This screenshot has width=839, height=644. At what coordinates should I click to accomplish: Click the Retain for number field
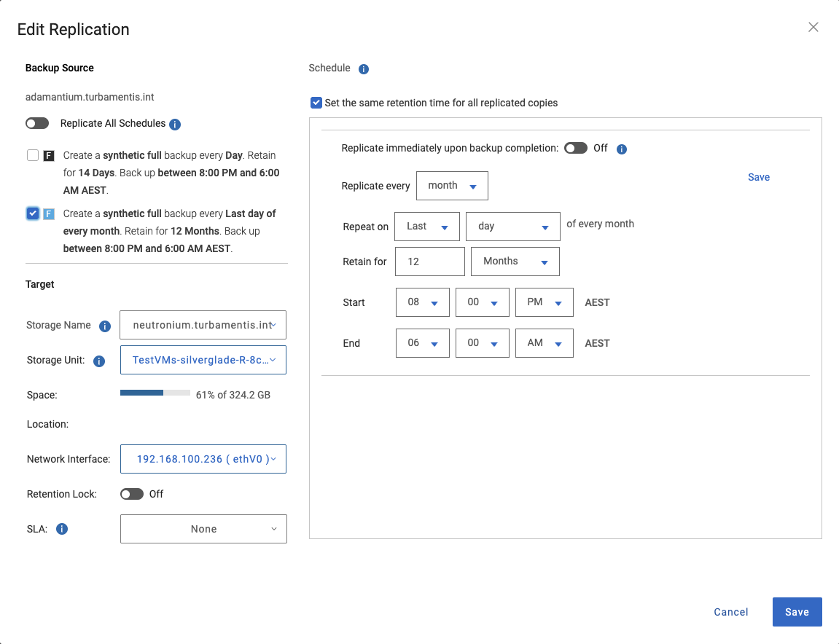(429, 262)
